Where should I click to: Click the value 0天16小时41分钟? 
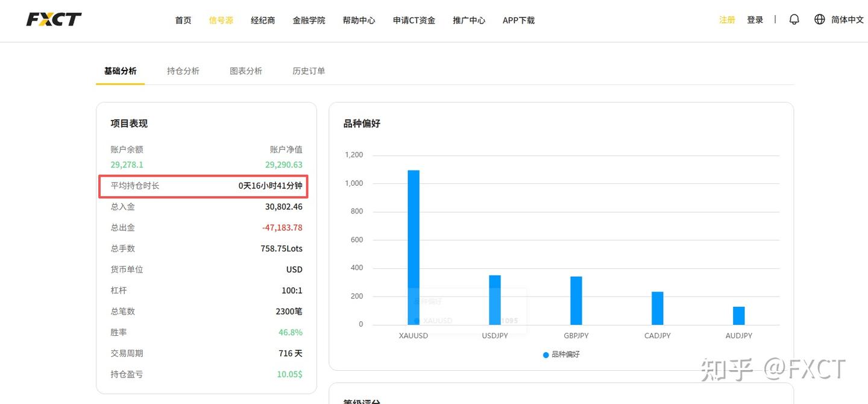271,186
